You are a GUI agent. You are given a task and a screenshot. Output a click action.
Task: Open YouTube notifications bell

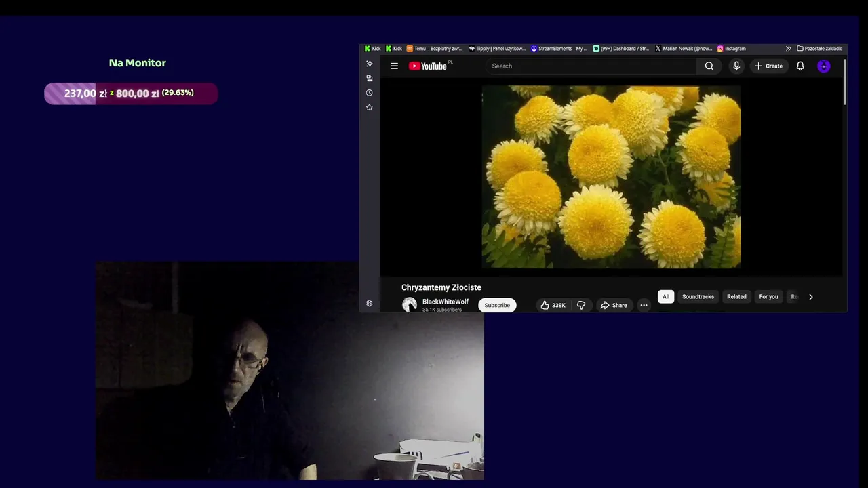coord(800,66)
